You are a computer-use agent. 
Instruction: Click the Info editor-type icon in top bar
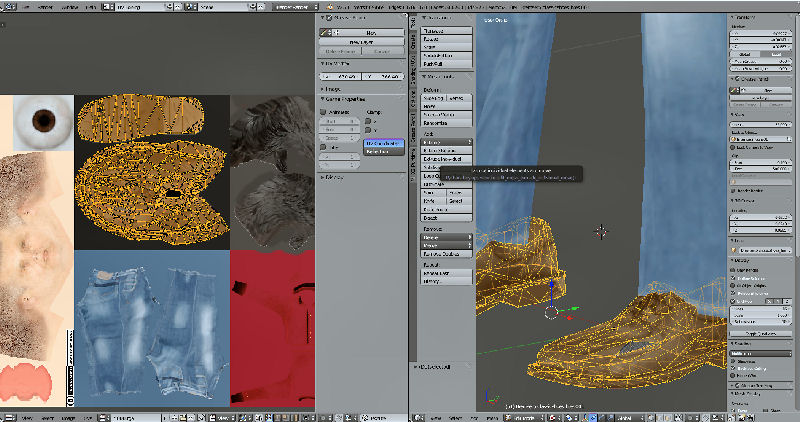pos(10,7)
